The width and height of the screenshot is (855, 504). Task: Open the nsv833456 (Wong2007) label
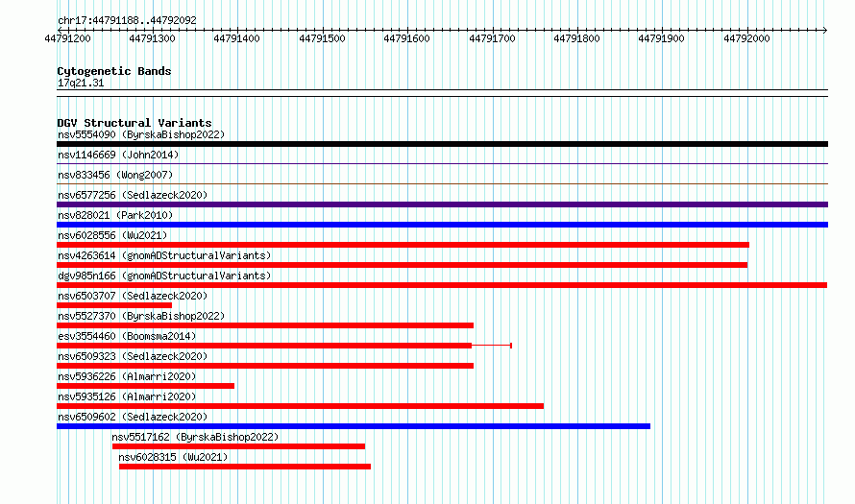pos(115,175)
